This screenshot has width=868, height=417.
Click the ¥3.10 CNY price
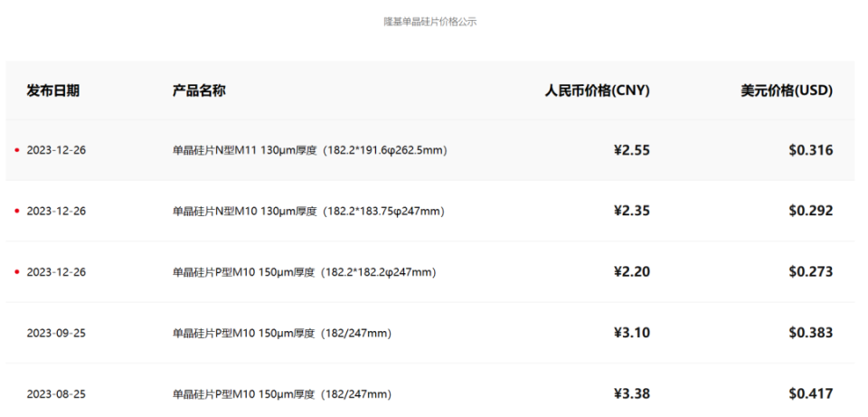[x=631, y=333]
